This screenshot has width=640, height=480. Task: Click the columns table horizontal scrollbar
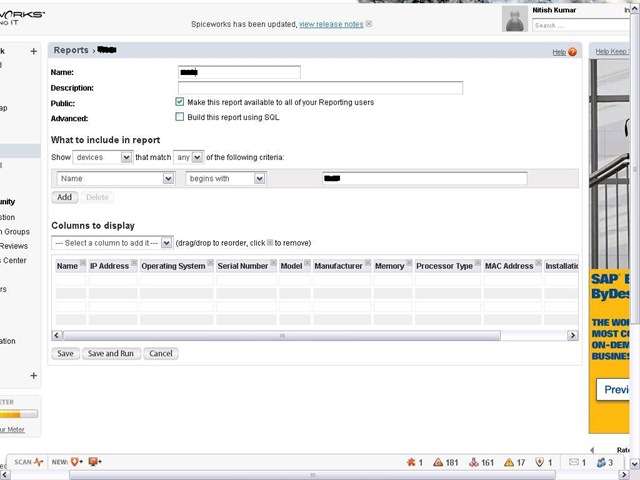click(280, 336)
